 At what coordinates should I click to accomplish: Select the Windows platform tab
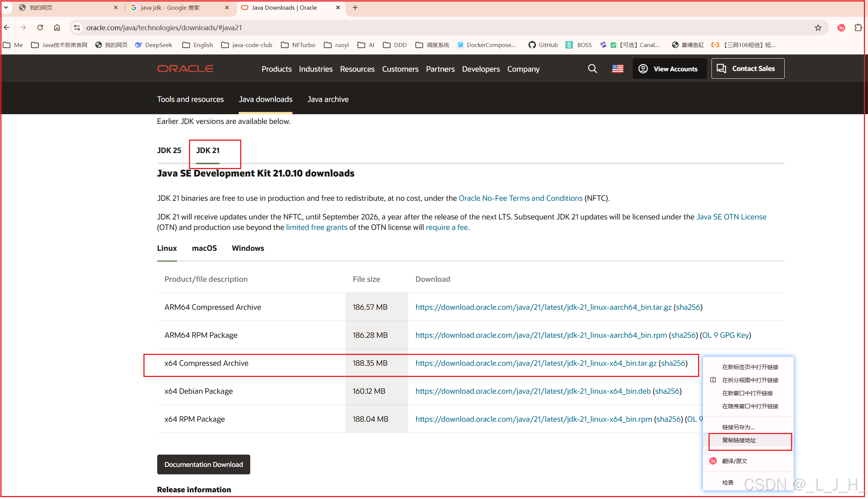click(x=248, y=248)
